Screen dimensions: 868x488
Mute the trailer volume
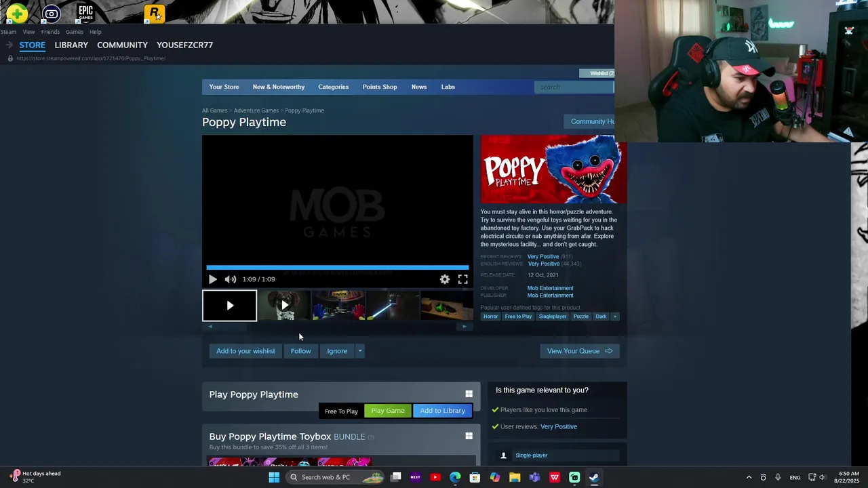point(231,279)
